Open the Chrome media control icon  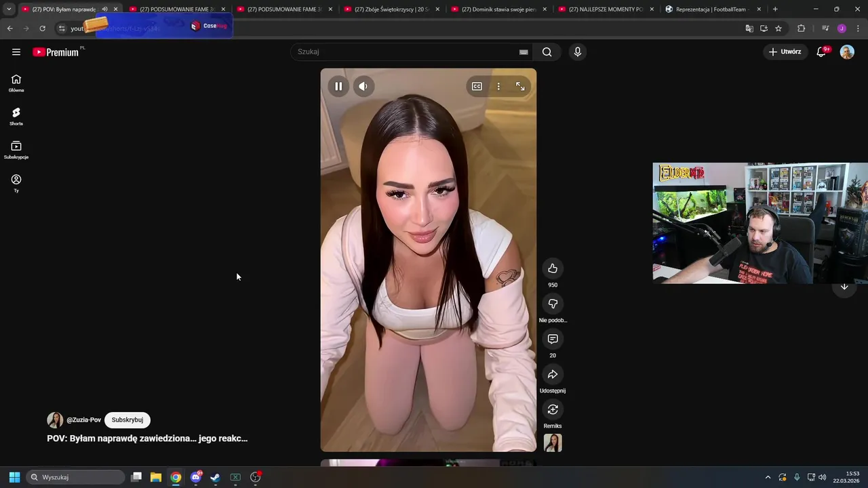825,28
